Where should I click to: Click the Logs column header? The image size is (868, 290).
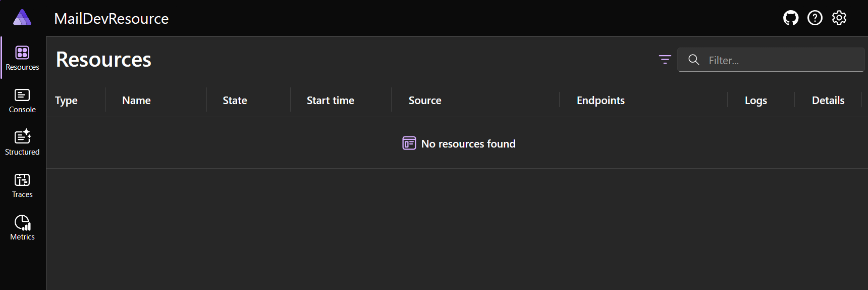(756, 101)
